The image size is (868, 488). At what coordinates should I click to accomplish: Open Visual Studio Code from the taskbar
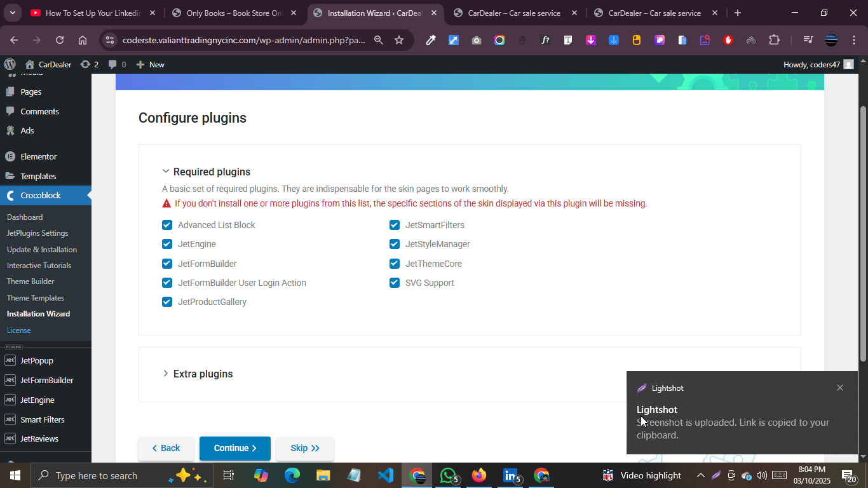(385, 475)
